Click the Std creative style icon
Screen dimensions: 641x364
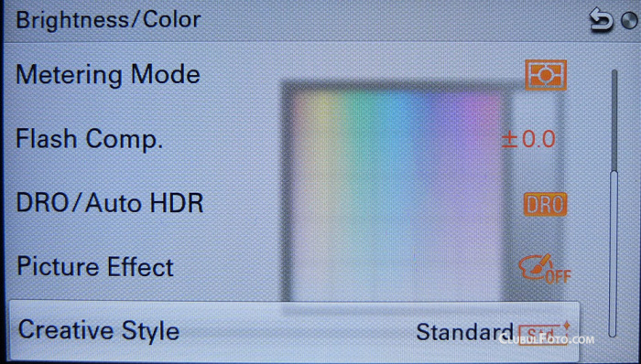(543, 333)
